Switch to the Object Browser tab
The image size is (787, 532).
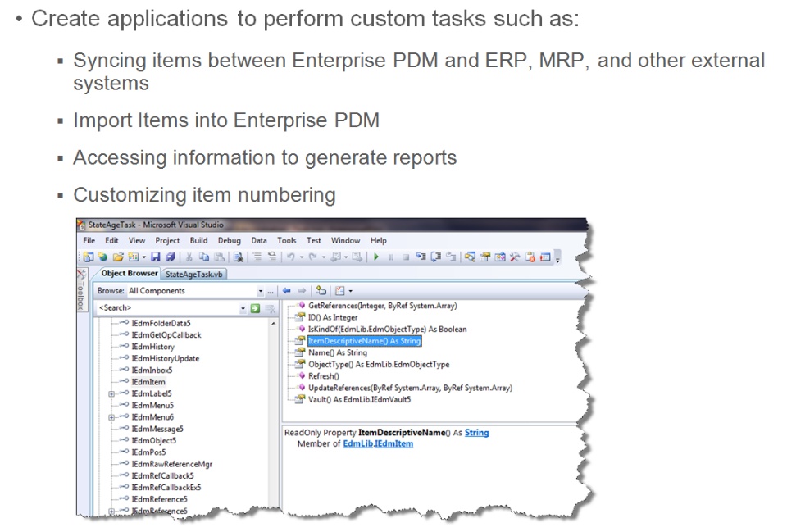click(x=129, y=274)
